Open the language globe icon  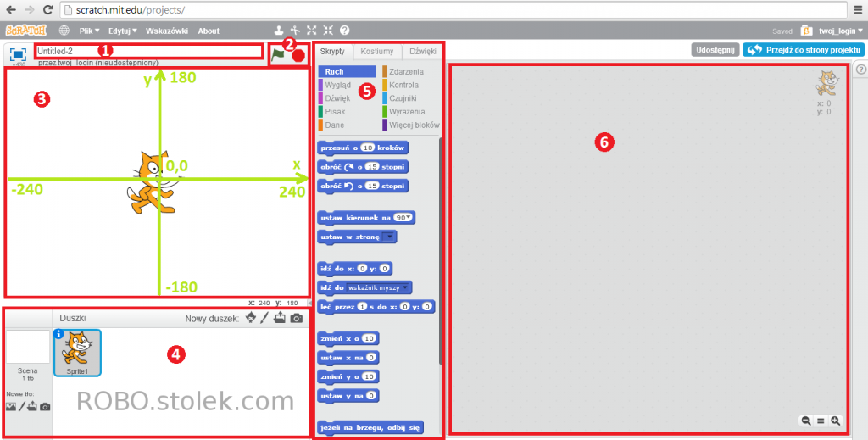(64, 31)
